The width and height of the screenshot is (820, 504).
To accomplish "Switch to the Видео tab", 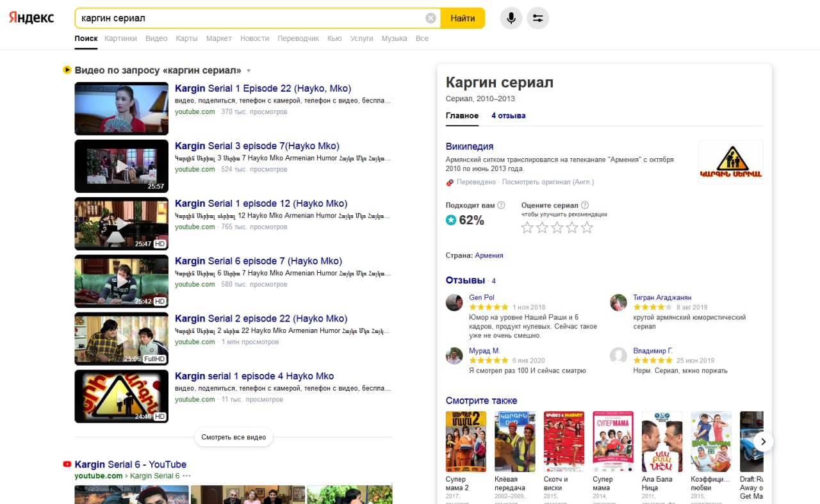I will tap(156, 38).
